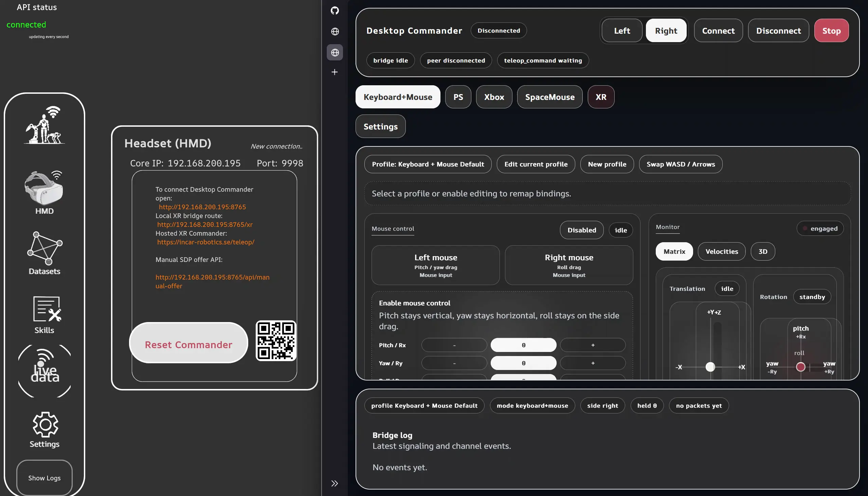Click Edit current profile
The width and height of the screenshot is (868, 496).
[536, 164]
